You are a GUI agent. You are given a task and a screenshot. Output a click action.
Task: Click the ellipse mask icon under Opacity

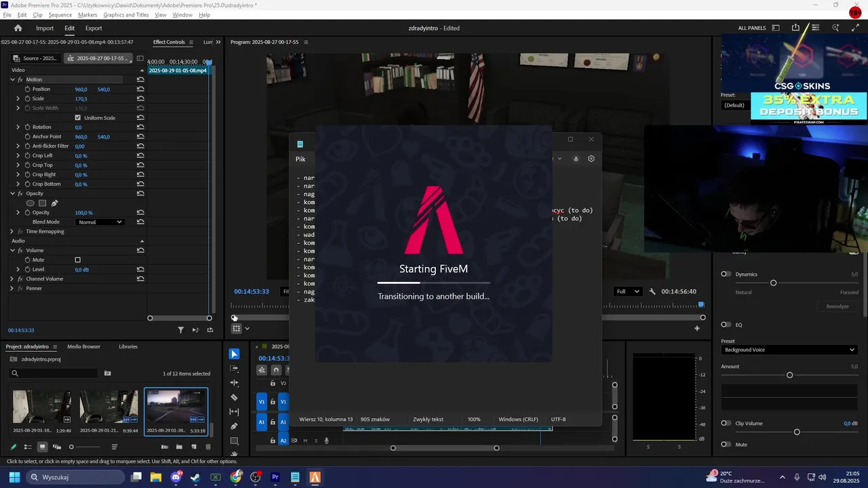(30, 203)
